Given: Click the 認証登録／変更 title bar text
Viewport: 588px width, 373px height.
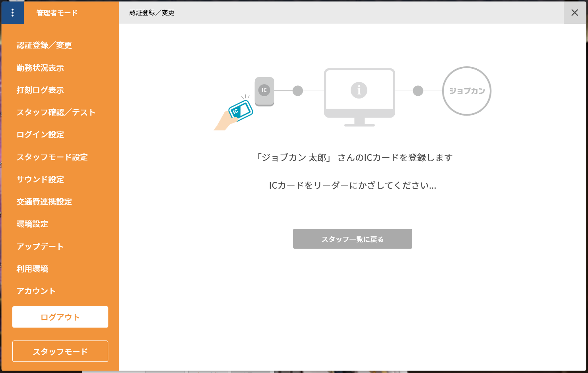Looking at the screenshot, I should (152, 13).
